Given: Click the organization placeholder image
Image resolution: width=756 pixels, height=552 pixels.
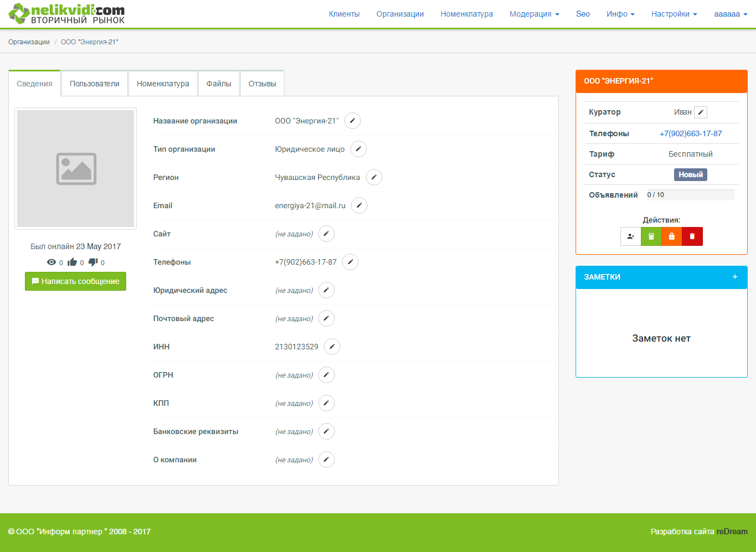Looking at the screenshot, I should pyautogui.click(x=76, y=168).
